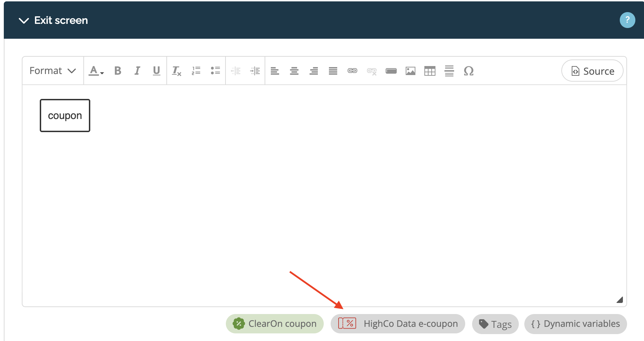Viewport: 644px width, 341px height.
Task: Select the numbered list option
Action: pyautogui.click(x=196, y=71)
